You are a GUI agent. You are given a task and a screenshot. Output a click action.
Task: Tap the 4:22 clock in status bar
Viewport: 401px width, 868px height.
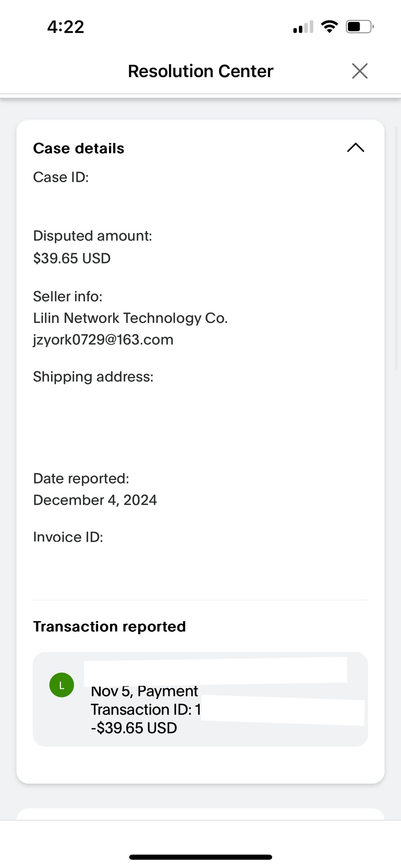pyautogui.click(x=66, y=27)
